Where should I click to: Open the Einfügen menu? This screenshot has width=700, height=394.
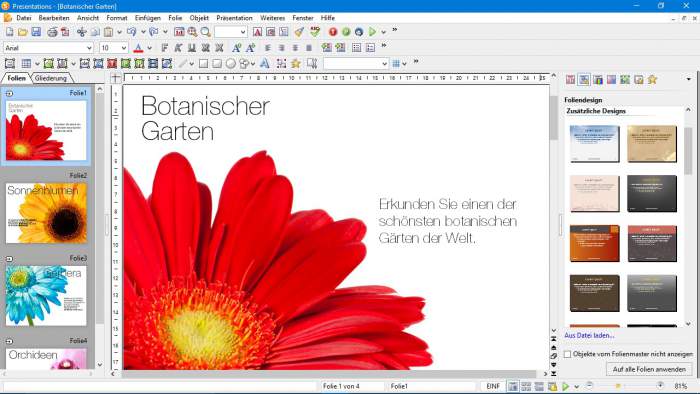point(148,18)
